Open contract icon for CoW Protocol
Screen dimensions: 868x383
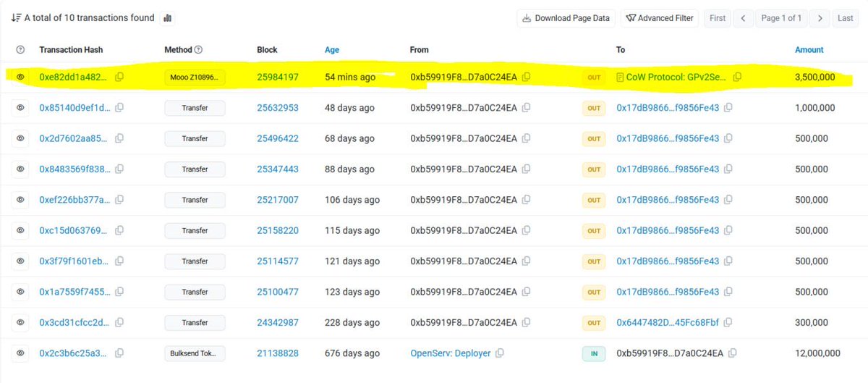(x=620, y=77)
